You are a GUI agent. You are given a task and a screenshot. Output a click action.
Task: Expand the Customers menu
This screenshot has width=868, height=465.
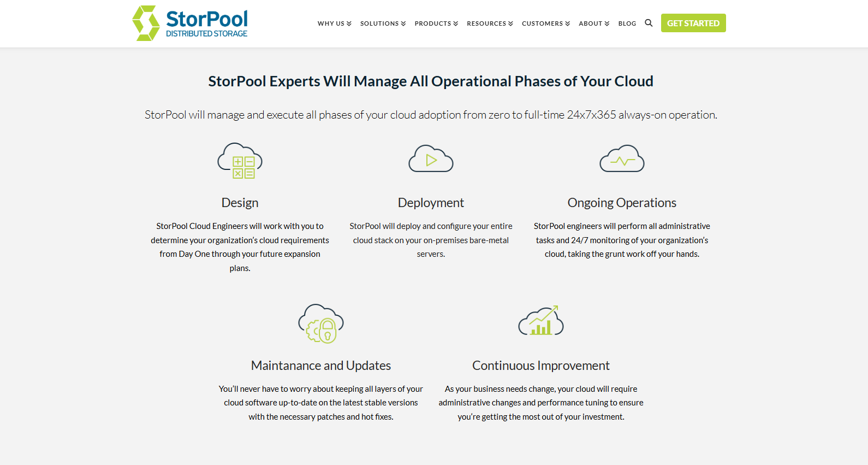click(x=546, y=23)
